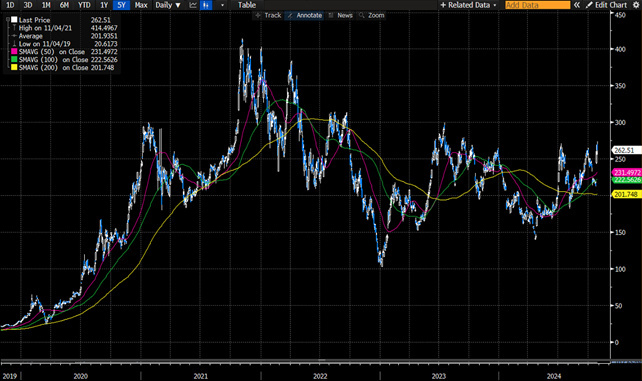Open chart type dropdown arrow
This screenshot has height=381, width=642.
pos(222,5)
